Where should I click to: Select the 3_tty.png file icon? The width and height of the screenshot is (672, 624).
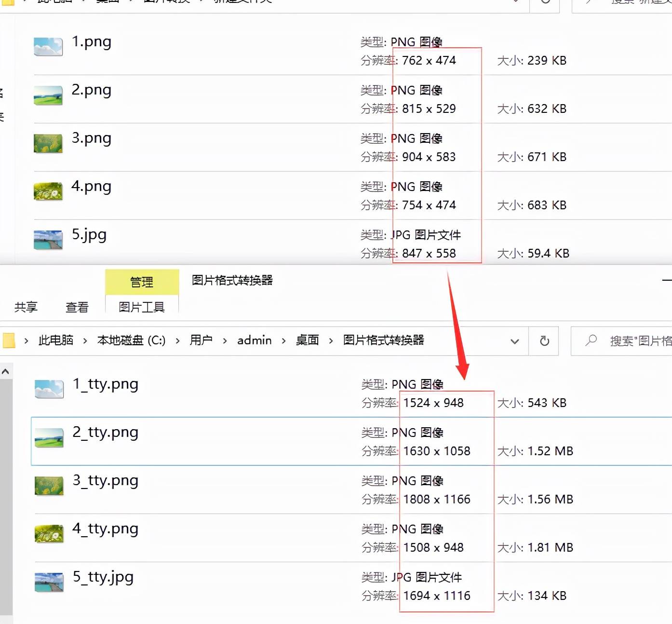click(x=49, y=486)
